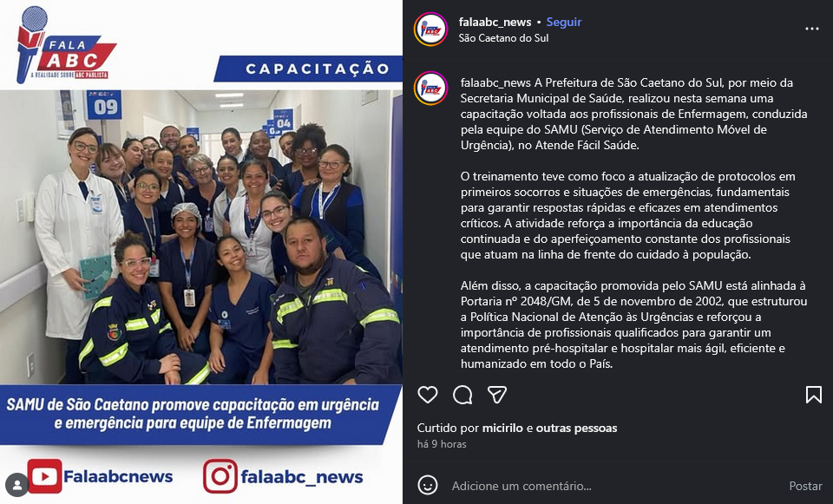The image size is (833, 504).
Task: Click the avatar beside the caption
Action: pos(431,88)
